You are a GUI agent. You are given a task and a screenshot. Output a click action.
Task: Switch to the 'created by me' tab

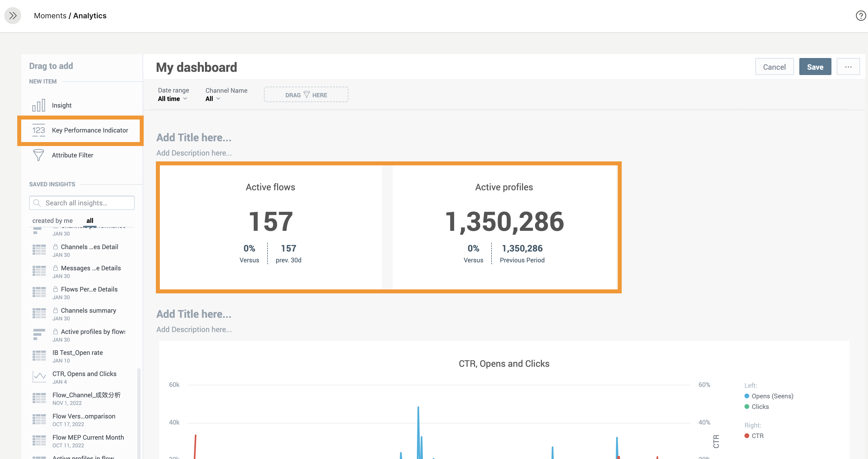point(52,220)
